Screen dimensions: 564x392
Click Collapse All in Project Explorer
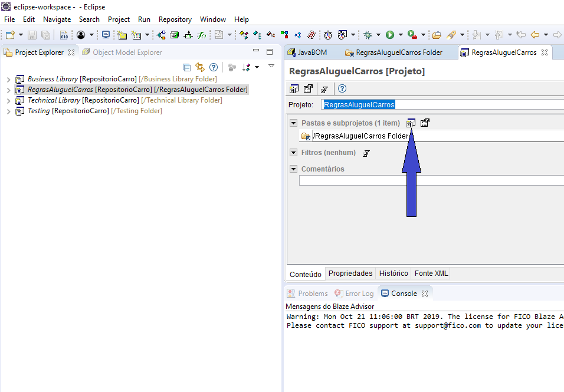187,66
